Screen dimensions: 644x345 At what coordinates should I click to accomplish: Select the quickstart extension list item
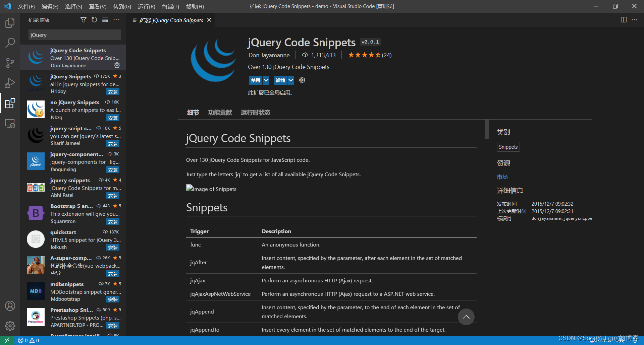coord(73,239)
